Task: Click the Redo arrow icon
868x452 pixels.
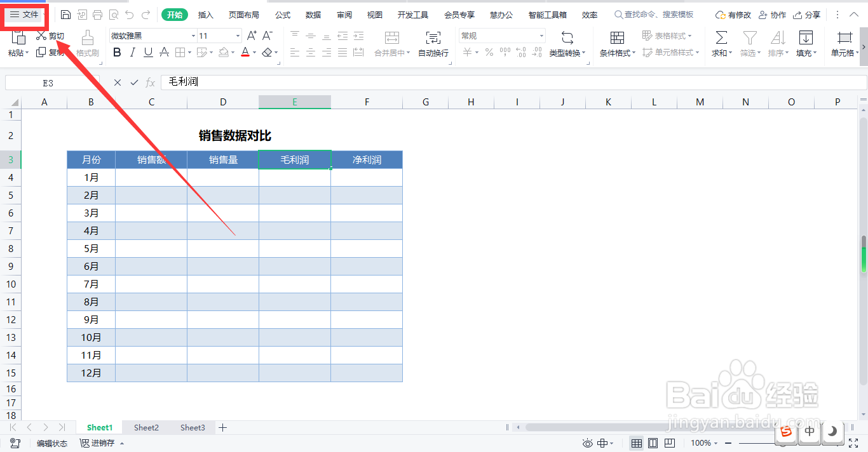Action: [x=146, y=15]
